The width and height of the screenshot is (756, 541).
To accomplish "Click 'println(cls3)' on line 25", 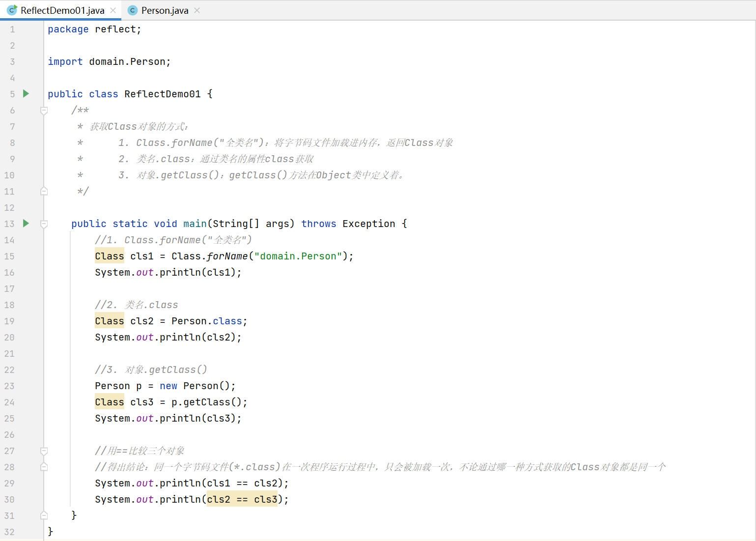I will [198, 419].
